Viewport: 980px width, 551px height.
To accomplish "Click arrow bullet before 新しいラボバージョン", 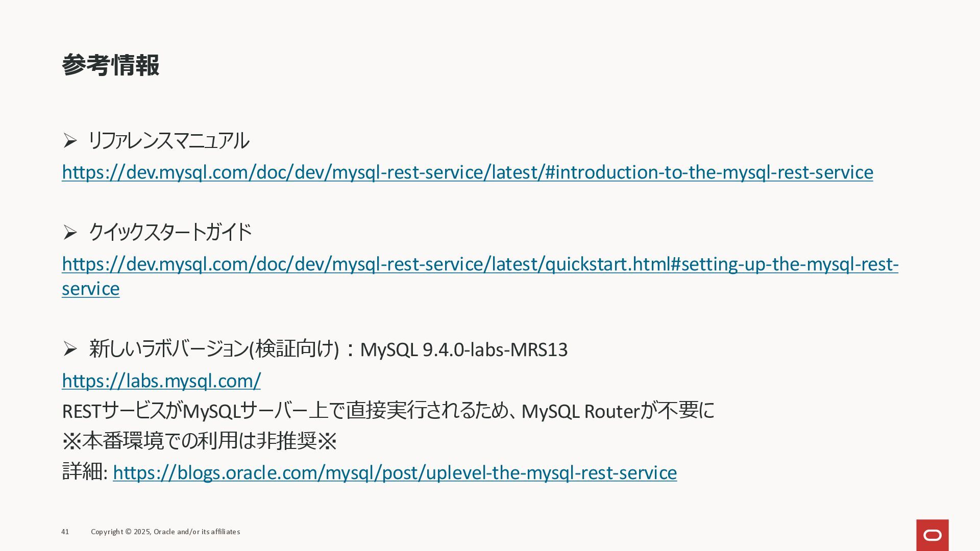I will (69, 349).
